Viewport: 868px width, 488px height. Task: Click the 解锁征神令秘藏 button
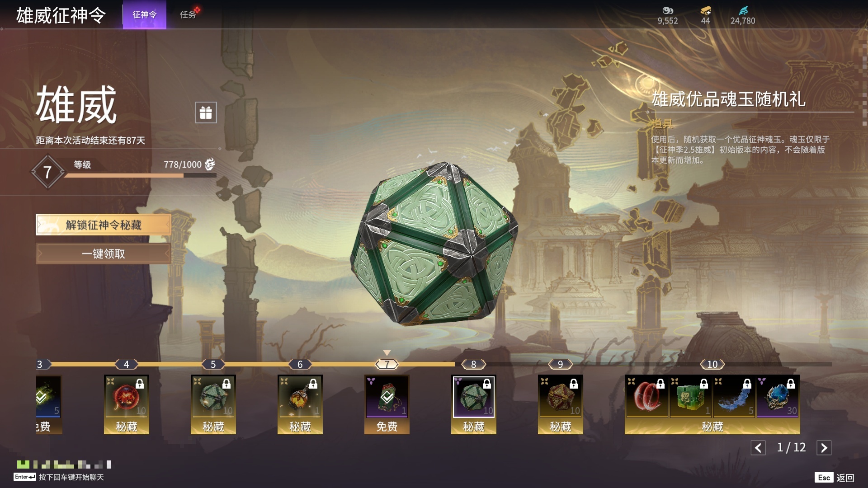104,225
